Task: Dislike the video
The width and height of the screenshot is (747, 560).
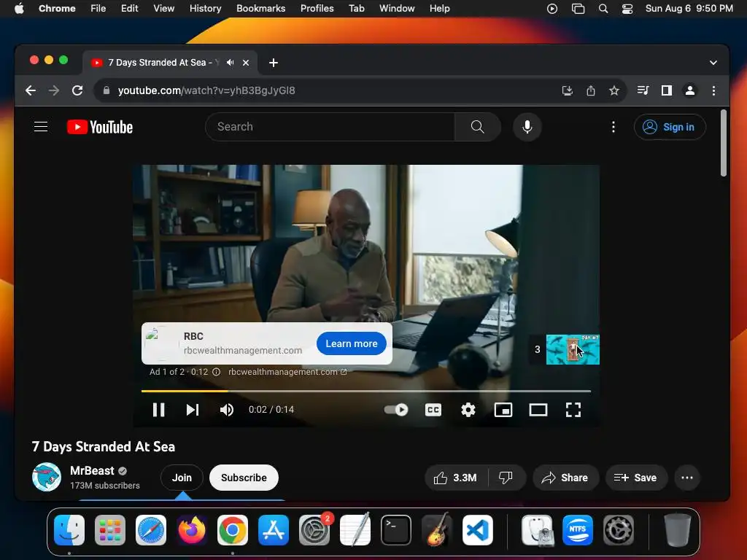Action: 506,478
